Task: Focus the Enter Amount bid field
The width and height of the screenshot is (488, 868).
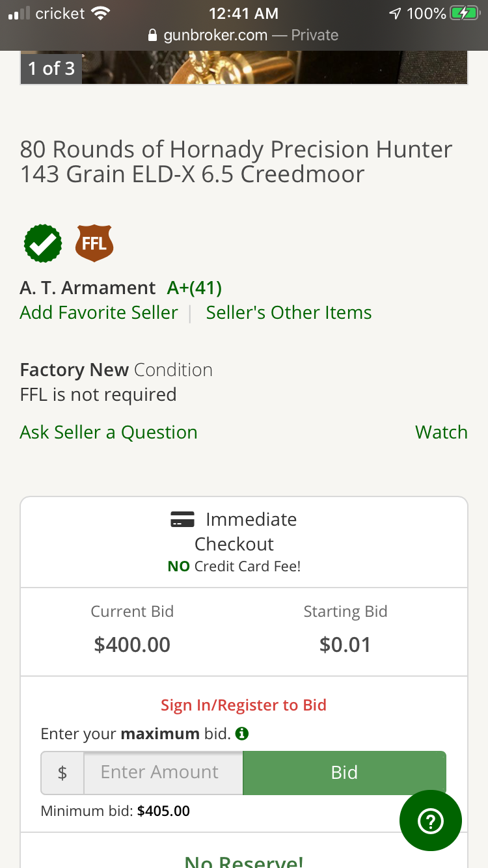Action: pyautogui.click(x=163, y=772)
